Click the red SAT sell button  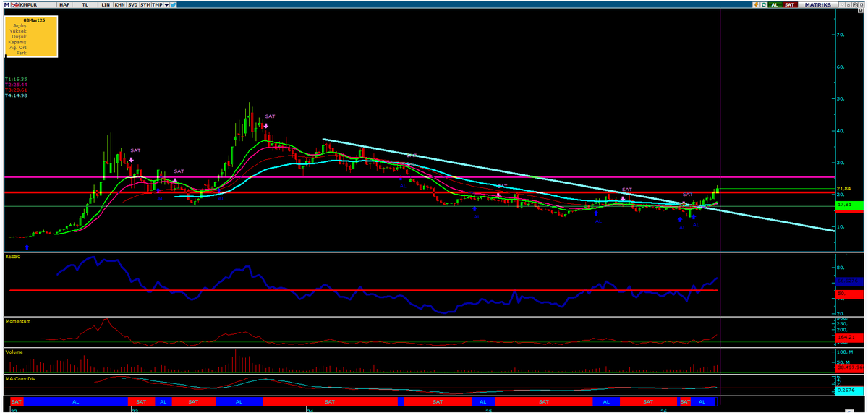pyautogui.click(x=790, y=5)
